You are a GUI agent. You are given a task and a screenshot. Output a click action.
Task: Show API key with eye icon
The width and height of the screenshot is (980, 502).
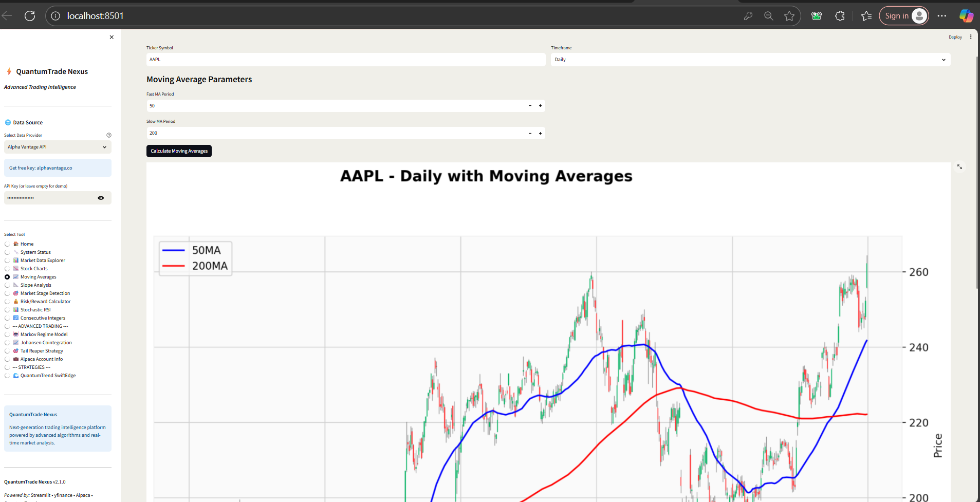tap(101, 198)
